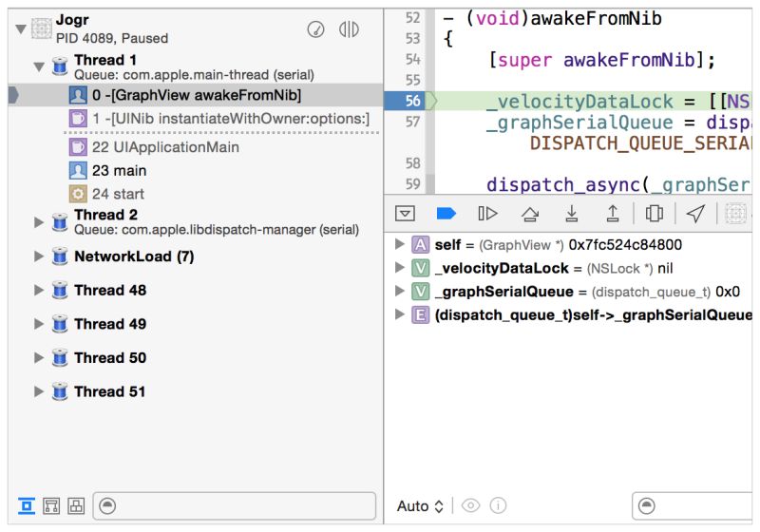The height and width of the screenshot is (532, 760).
Task: Click line number 56 in gutter
Action: pos(412,101)
